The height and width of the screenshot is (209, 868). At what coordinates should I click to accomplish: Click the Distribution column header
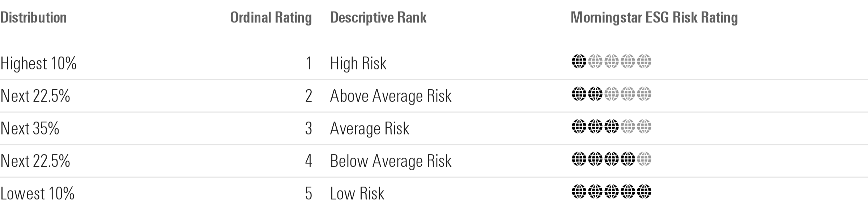(x=34, y=17)
